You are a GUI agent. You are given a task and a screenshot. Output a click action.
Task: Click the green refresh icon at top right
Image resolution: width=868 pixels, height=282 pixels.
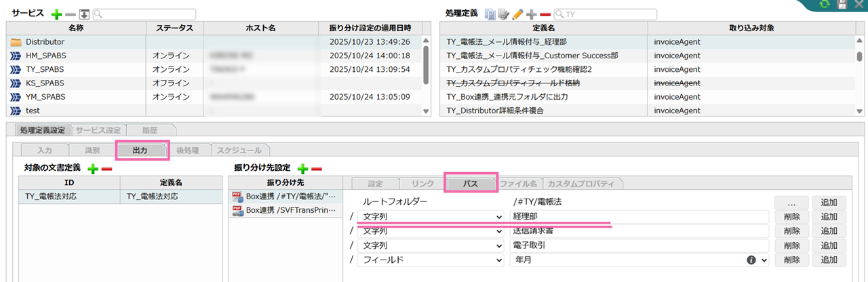click(x=825, y=5)
